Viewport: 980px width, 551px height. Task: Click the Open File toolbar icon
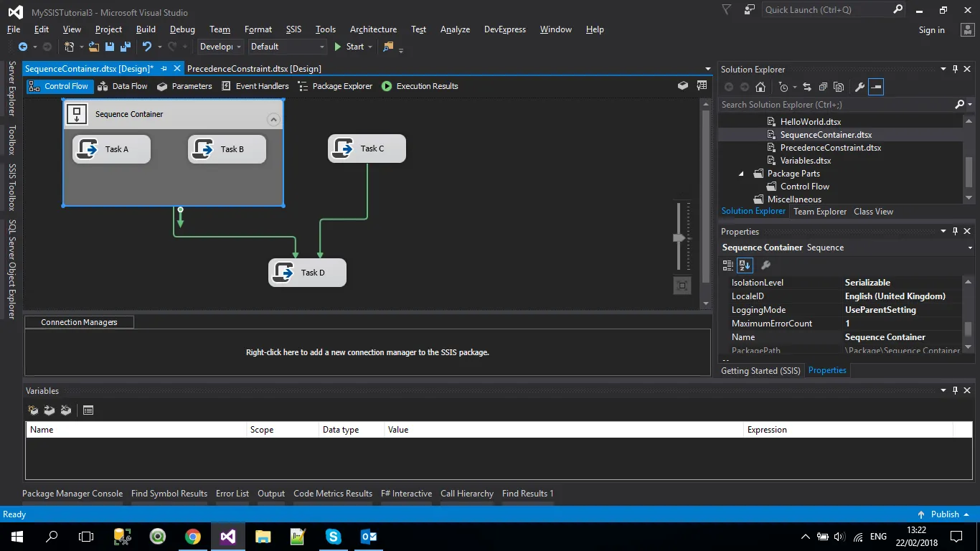click(x=94, y=47)
